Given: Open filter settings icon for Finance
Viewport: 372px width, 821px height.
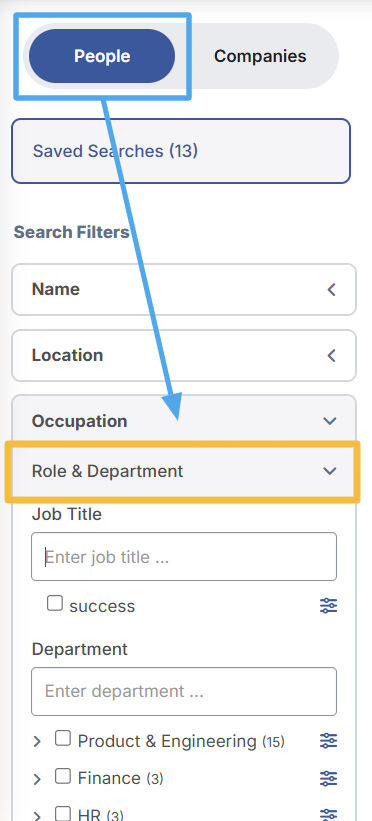Looking at the screenshot, I should pos(329,779).
